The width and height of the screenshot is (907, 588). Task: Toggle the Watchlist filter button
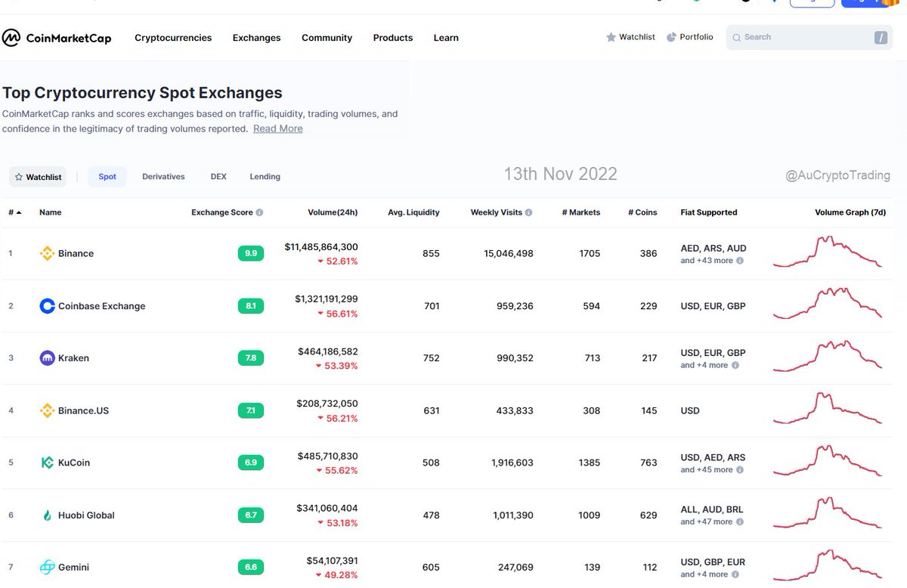coord(38,177)
